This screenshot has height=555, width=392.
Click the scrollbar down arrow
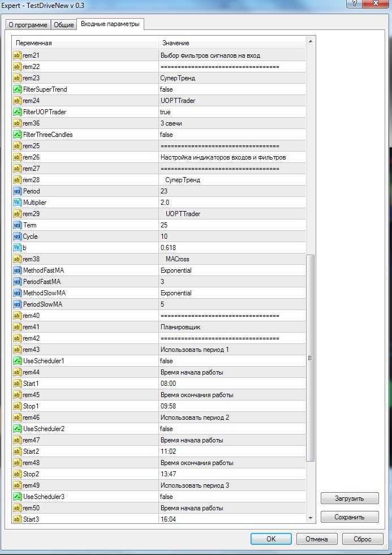(311, 518)
